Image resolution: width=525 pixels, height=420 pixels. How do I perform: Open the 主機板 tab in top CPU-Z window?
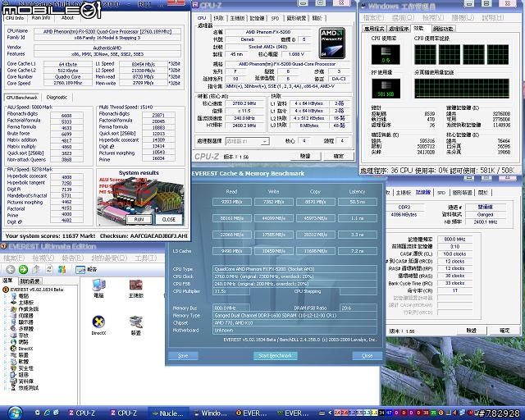coord(237,18)
